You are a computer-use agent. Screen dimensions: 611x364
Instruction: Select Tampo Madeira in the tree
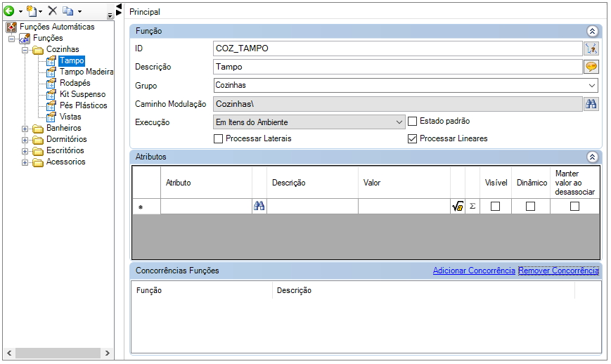click(86, 72)
